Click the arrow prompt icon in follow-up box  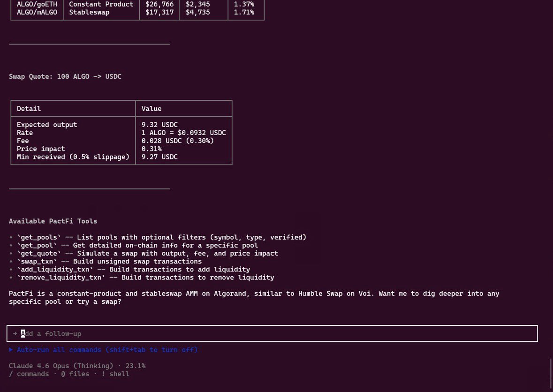coord(15,333)
